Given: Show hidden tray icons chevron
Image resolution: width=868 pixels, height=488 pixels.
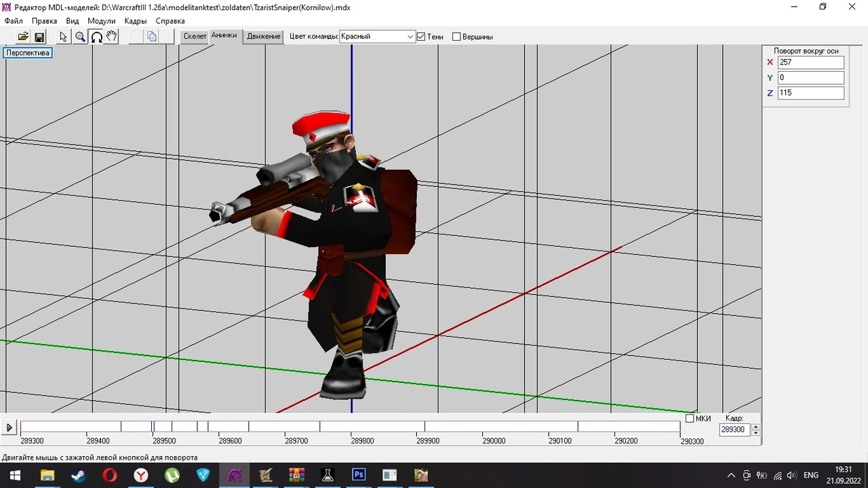Looking at the screenshot, I should pos(731,475).
